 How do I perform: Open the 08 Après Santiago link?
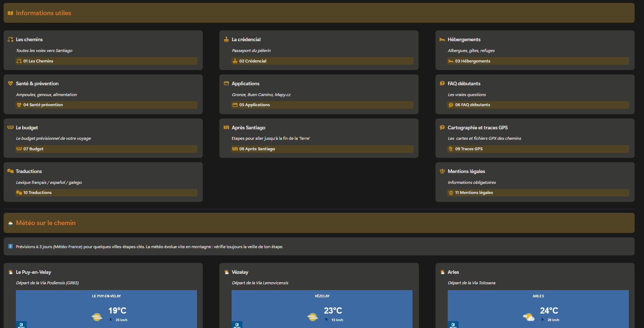[257, 149]
